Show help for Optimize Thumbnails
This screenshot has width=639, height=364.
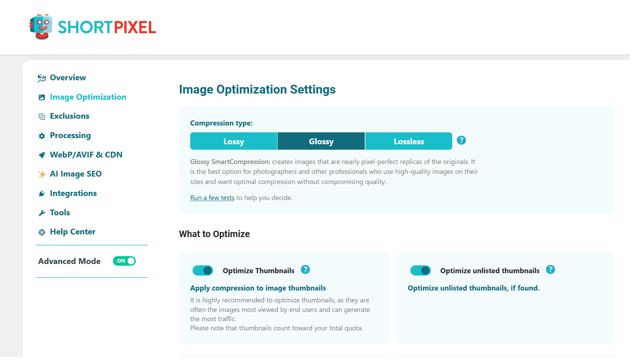coord(305,270)
